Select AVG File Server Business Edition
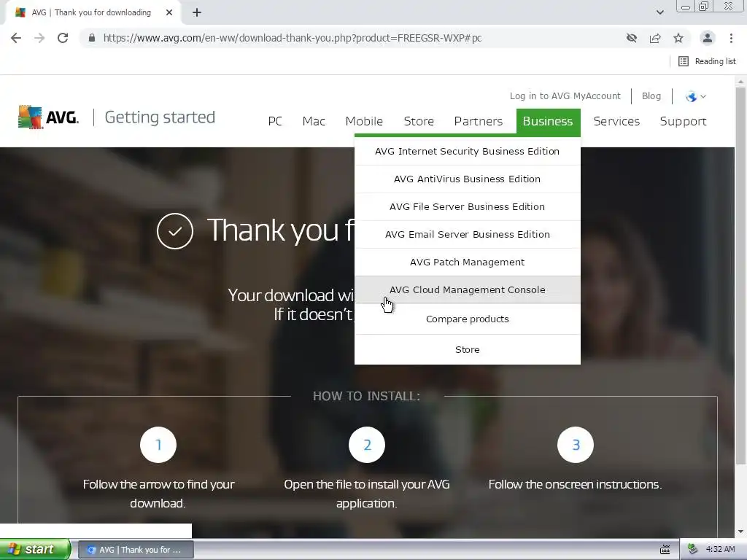The width and height of the screenshot is (747, 560). tap(468, 206)
